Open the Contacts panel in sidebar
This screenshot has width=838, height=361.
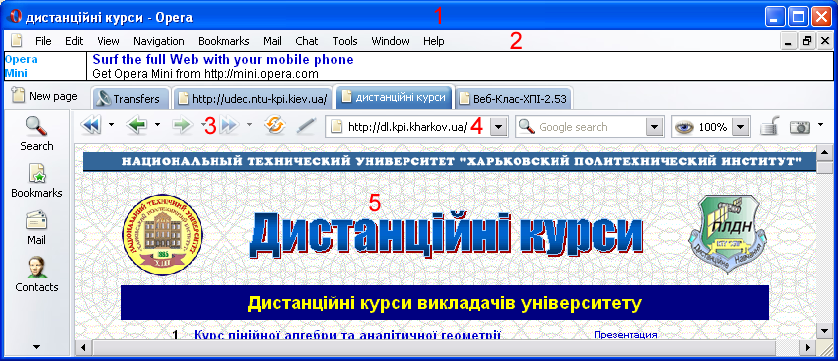(36, 274)
